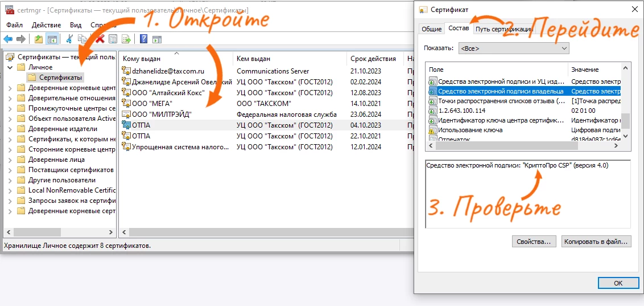Expand the Другие пользователи tree node
Image resolution: width=644 pixels, height=306 pixels.
[11, 180]
